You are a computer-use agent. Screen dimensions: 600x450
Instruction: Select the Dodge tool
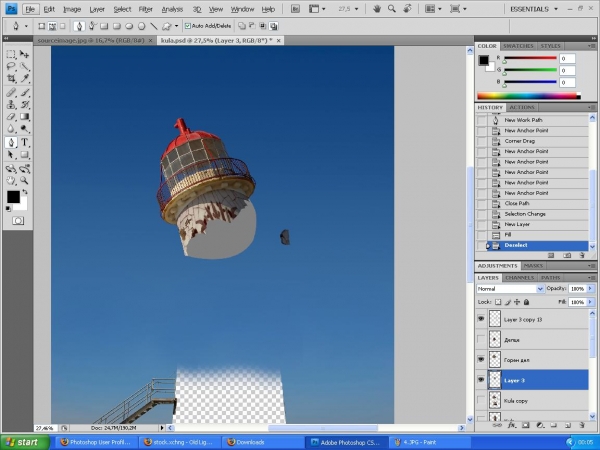click(24, 129)
